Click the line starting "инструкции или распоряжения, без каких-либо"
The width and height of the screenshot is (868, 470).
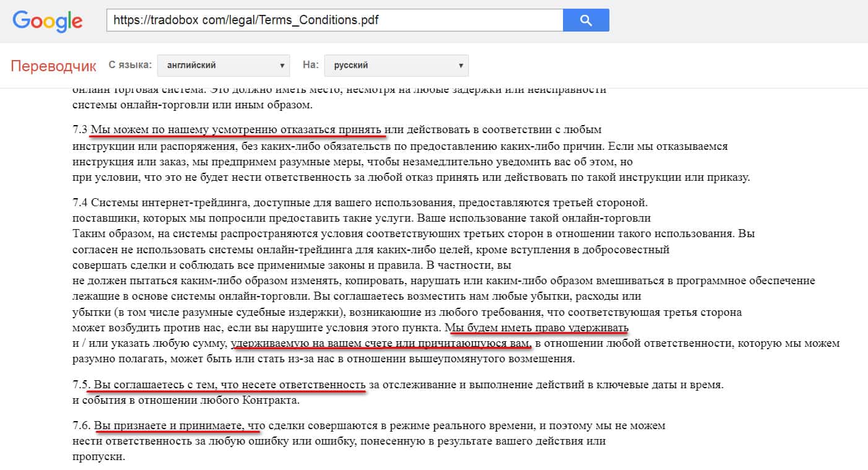coord(400,147)
